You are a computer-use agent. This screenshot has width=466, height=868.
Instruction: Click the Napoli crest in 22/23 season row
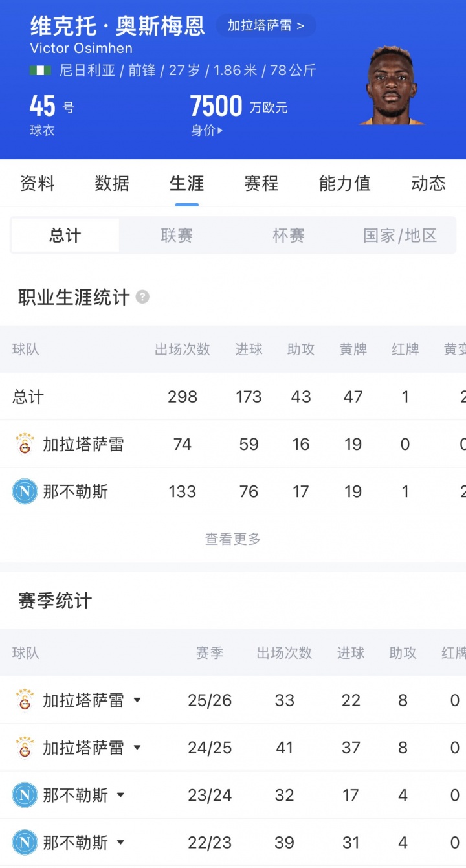25,843
